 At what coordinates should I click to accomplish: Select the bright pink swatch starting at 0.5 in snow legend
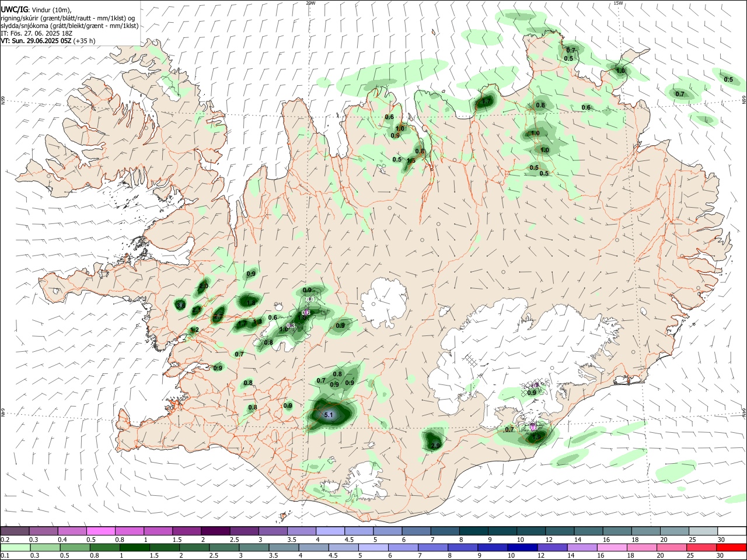pos(100,531)
